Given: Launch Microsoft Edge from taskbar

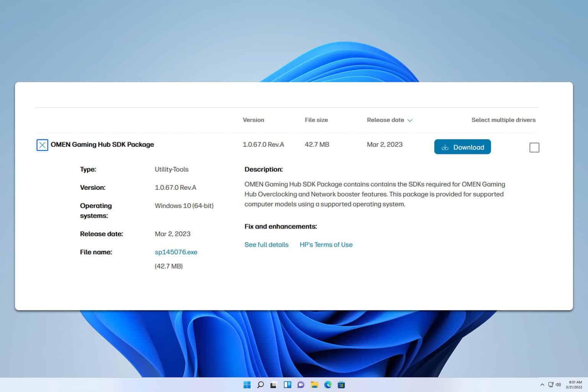Looking at the screenshot, I should pyautogui.click(x=328, y=385).
